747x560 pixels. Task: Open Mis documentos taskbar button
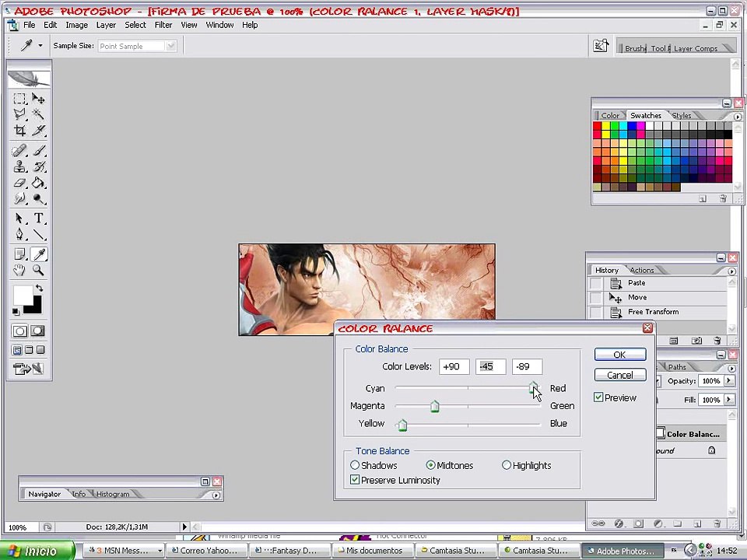coord(373,551)
